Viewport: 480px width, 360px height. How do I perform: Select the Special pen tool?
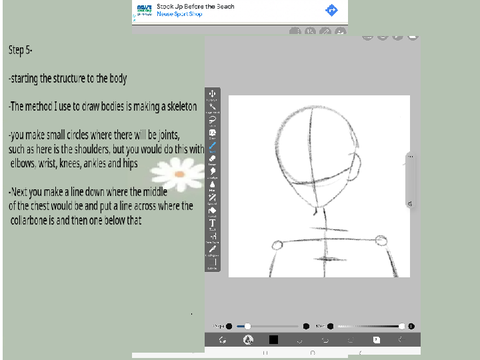tap(212, 198)
